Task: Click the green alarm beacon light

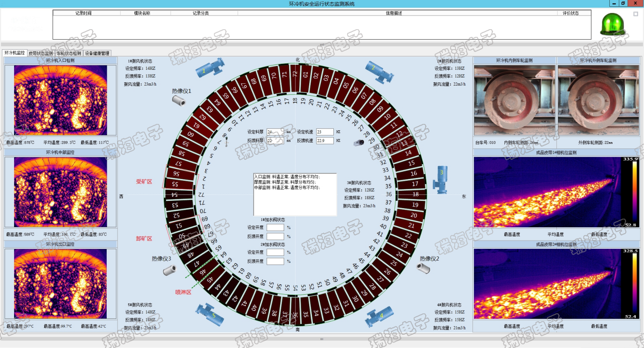Action: 612,25
